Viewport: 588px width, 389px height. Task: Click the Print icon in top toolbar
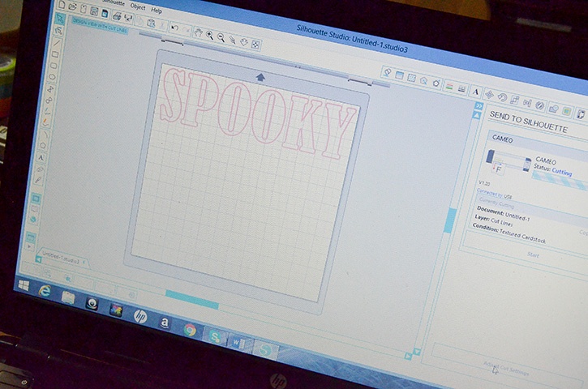[x=117, y=15]
